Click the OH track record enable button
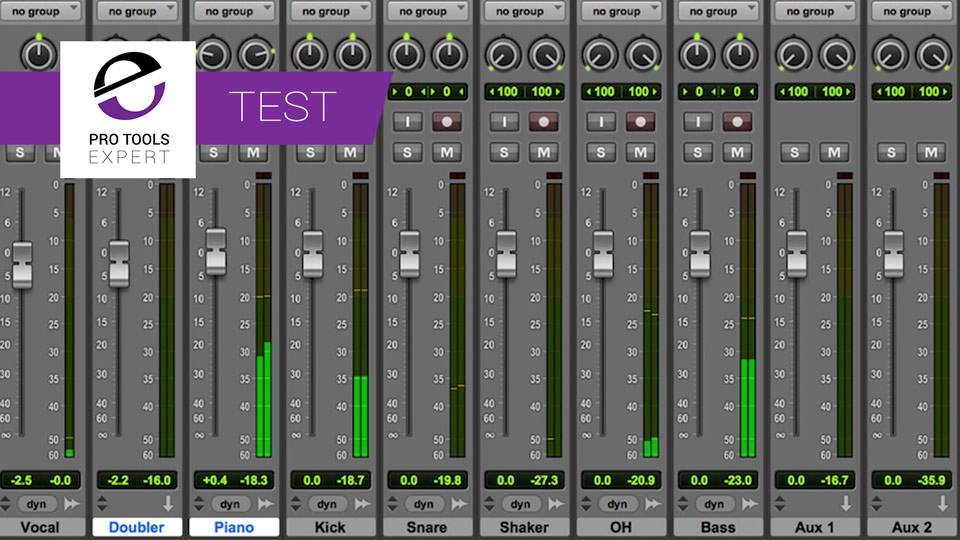Viewport: 960px width, 540px height. (640, 122)
